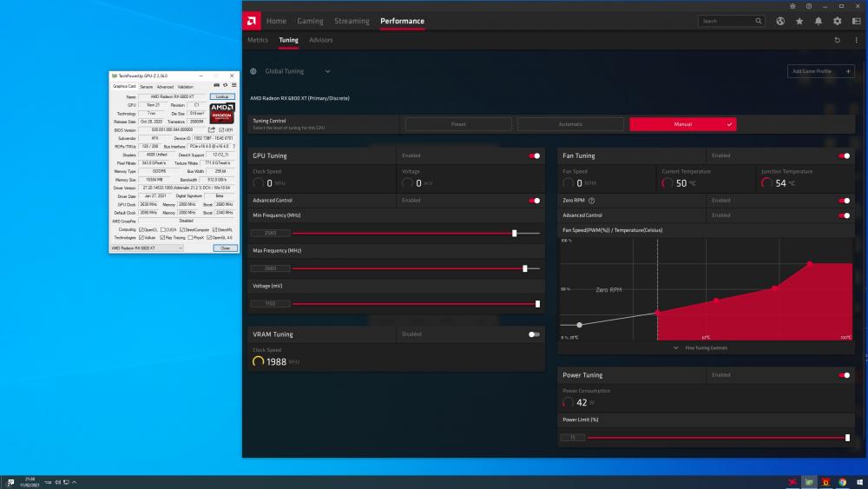Click Voltage (mV) slider handle
868x489 pixels.
[x=537, y=304]
